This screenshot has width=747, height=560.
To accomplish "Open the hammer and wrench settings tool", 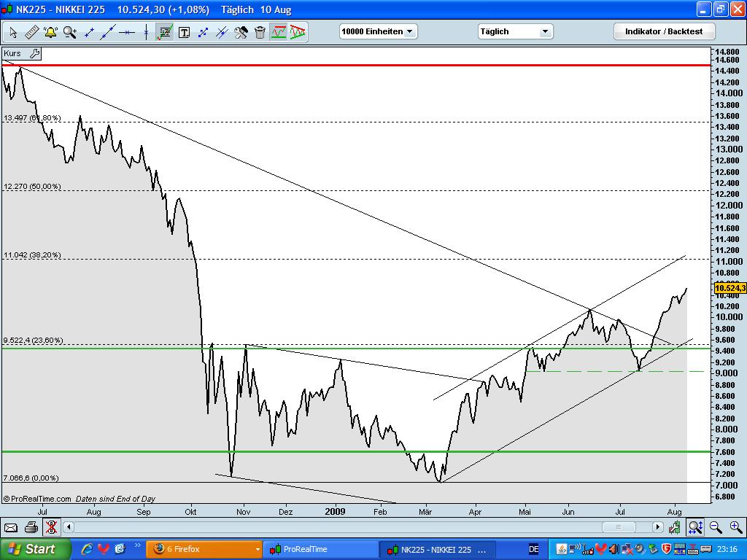I will tap(241, 32).
